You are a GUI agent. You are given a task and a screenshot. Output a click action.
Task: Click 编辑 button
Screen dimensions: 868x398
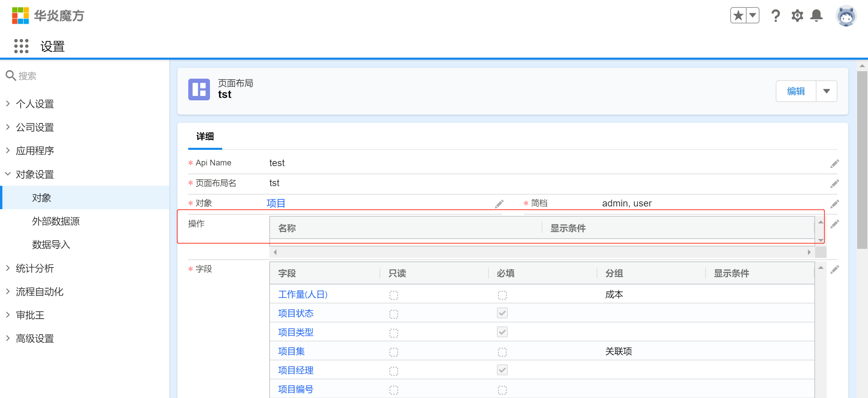[x=796, y=91]
